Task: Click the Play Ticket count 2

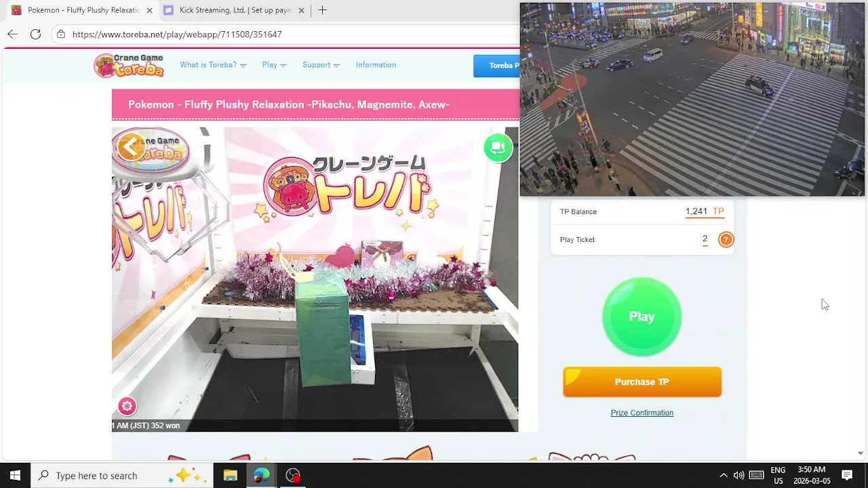Action: [705, 239]
